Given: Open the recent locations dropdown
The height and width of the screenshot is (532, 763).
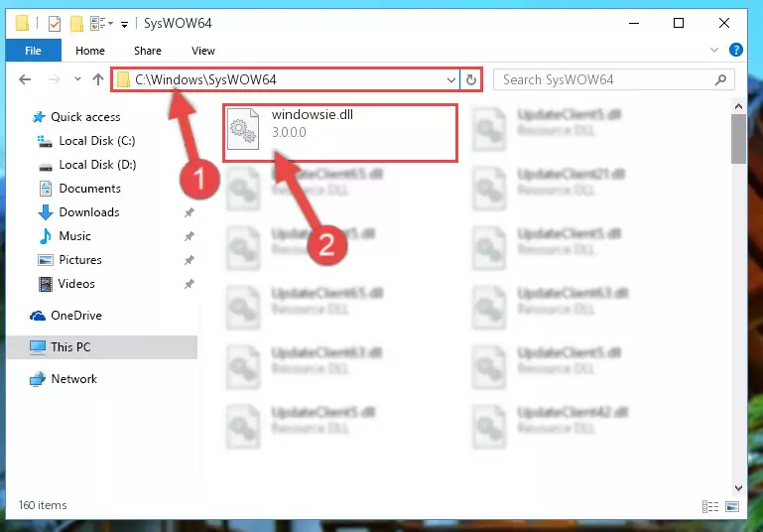Looking at the screenshot, I should coord(77,78).
